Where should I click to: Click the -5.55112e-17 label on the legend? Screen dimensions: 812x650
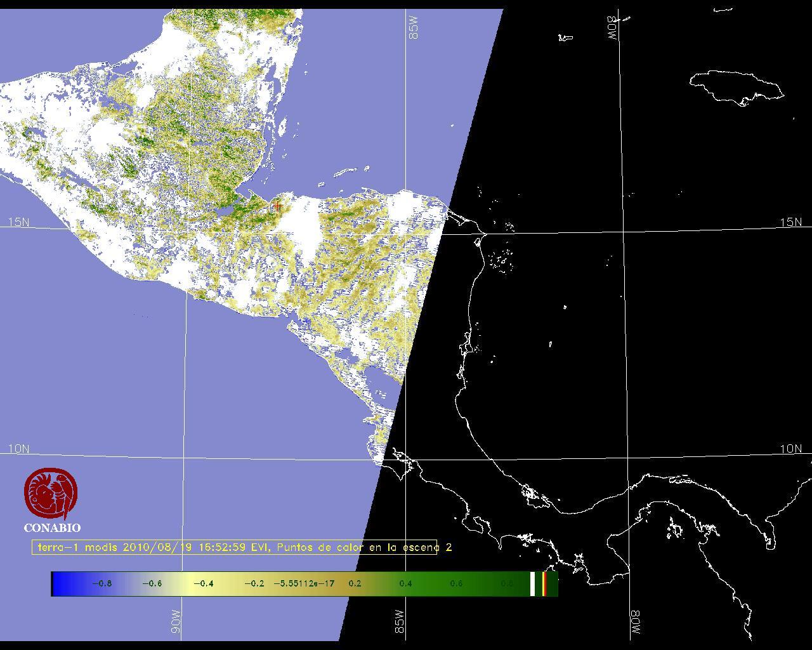pyautogui.click(x=304, y=584)
